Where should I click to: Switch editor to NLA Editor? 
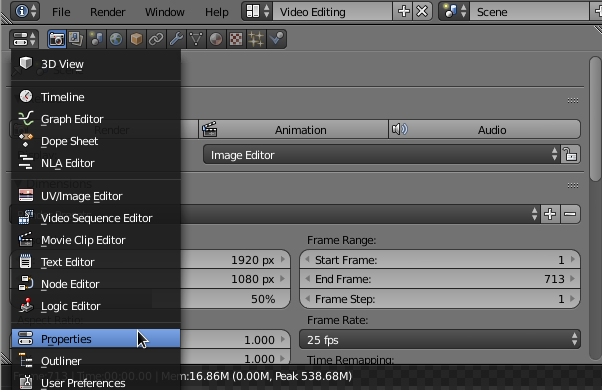96,163
